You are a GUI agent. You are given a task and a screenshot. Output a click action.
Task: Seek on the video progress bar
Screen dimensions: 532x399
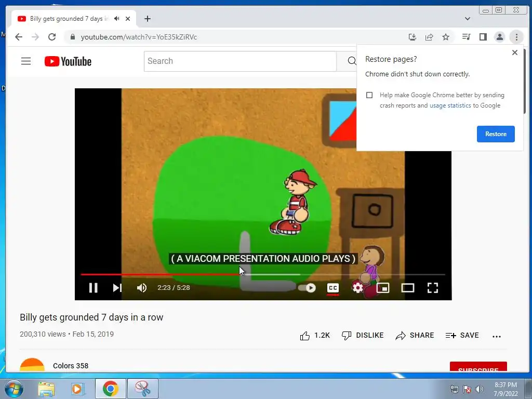tap(263, 274)
